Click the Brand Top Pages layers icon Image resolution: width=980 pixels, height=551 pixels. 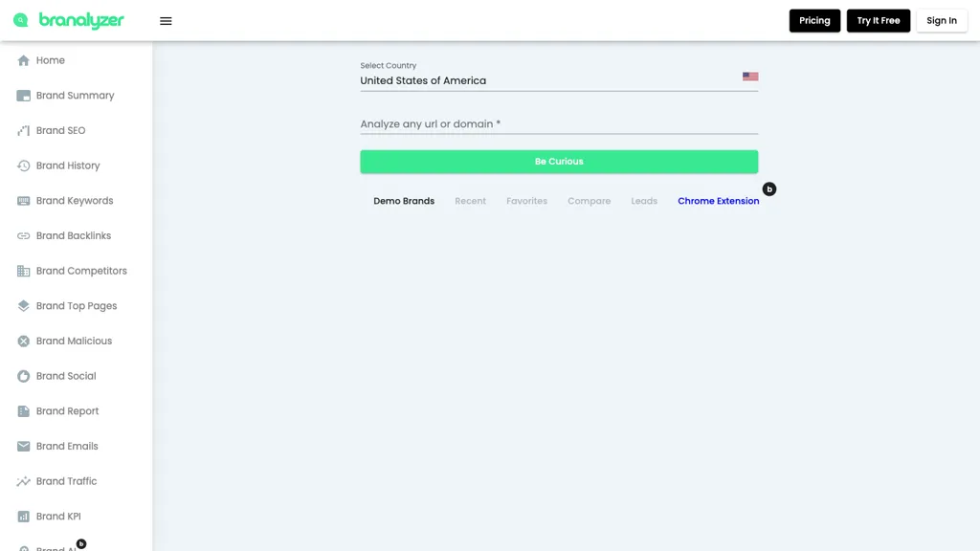coord(23,306)
